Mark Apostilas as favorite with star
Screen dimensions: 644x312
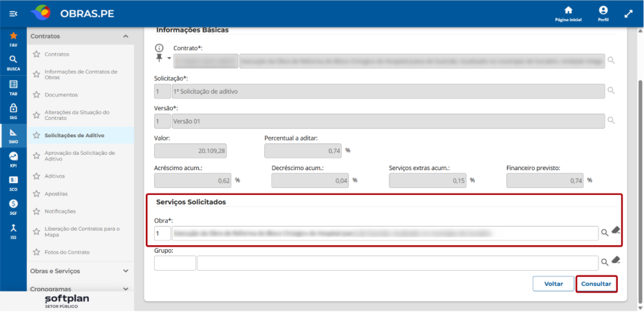point(36,194)
